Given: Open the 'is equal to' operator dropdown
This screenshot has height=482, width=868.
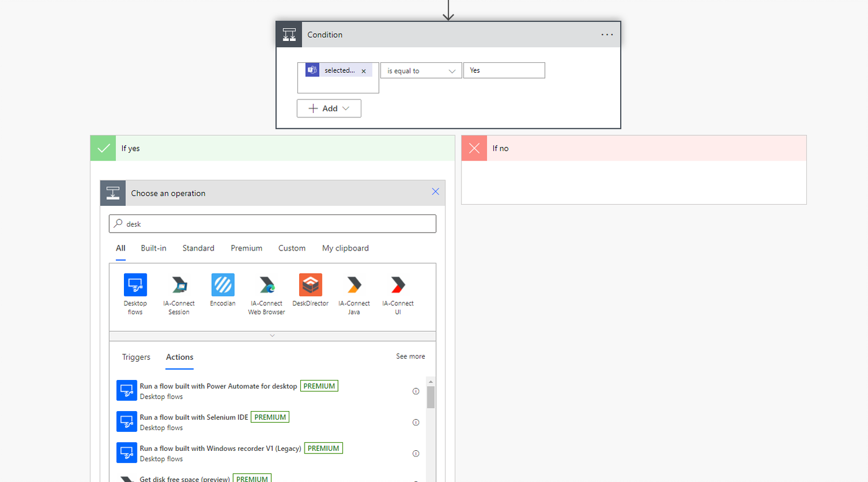Looking at the screenshot, I should tap(421, 71).
